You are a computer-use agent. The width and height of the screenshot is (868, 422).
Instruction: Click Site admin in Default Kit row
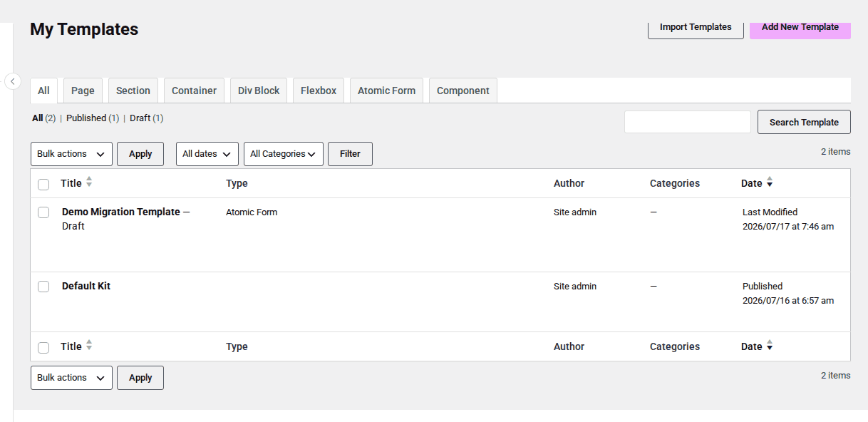(x=575, y=286)
